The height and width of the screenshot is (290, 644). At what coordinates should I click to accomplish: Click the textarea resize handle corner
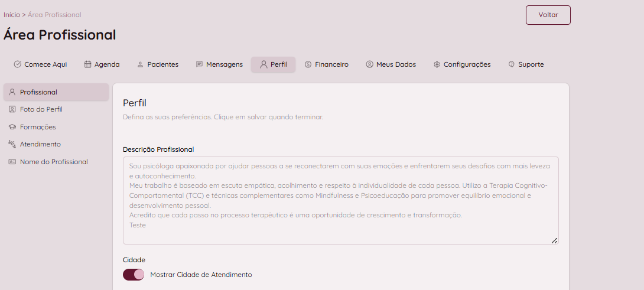pyautogui.click(x=554, y=240)
